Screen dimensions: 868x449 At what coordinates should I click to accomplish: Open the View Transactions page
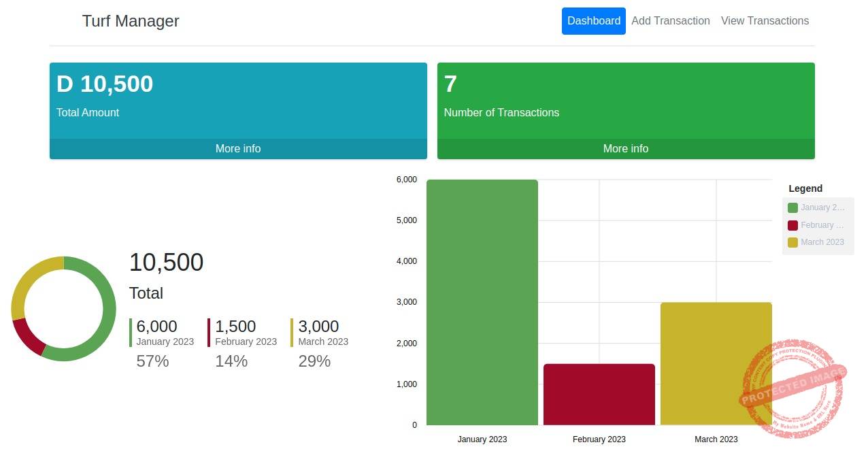pos(765,21)
